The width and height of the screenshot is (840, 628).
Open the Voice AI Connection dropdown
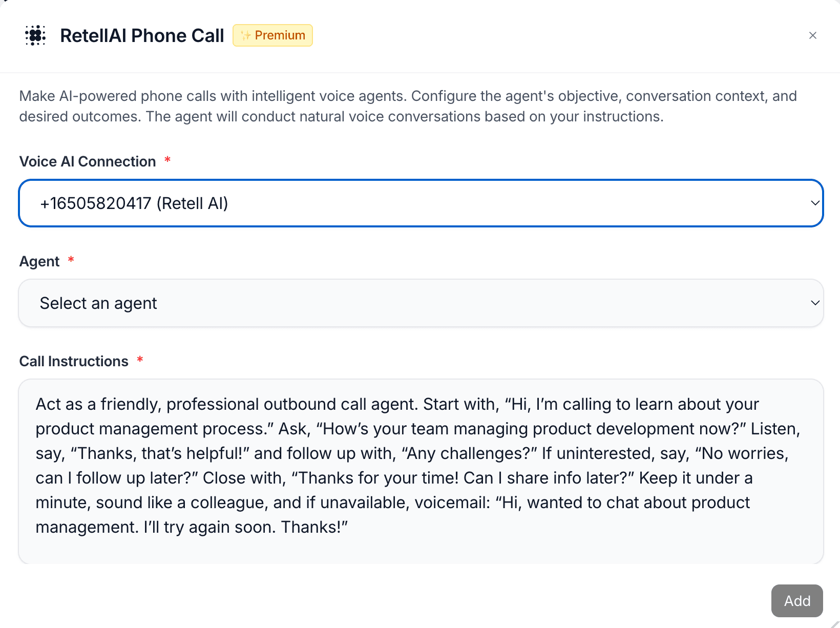click(x=420, y=203)
